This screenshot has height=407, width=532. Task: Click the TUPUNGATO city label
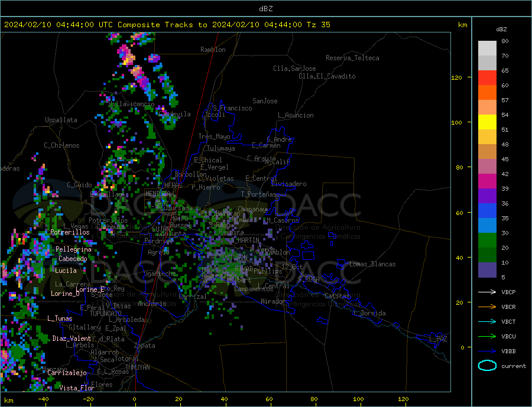click(106, 314)
